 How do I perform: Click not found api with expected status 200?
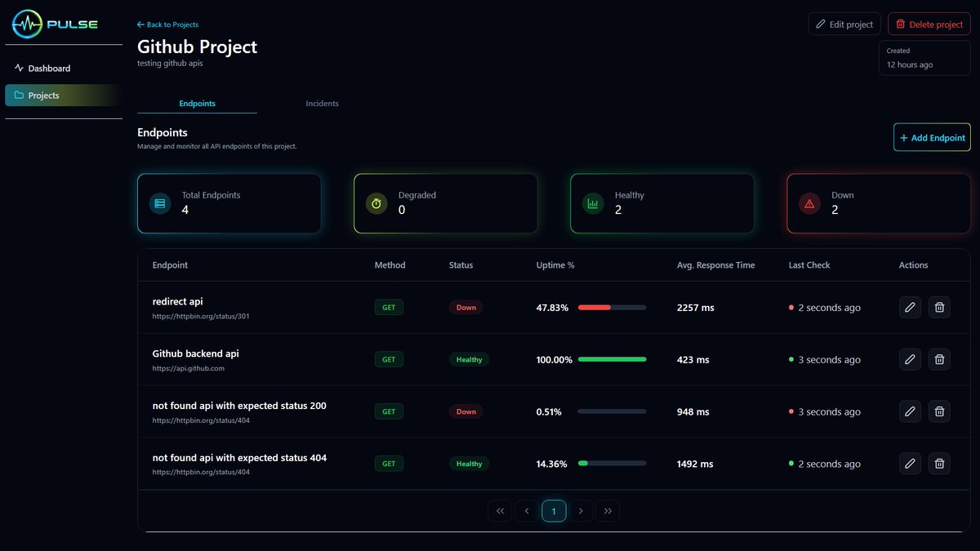point(239,406)
